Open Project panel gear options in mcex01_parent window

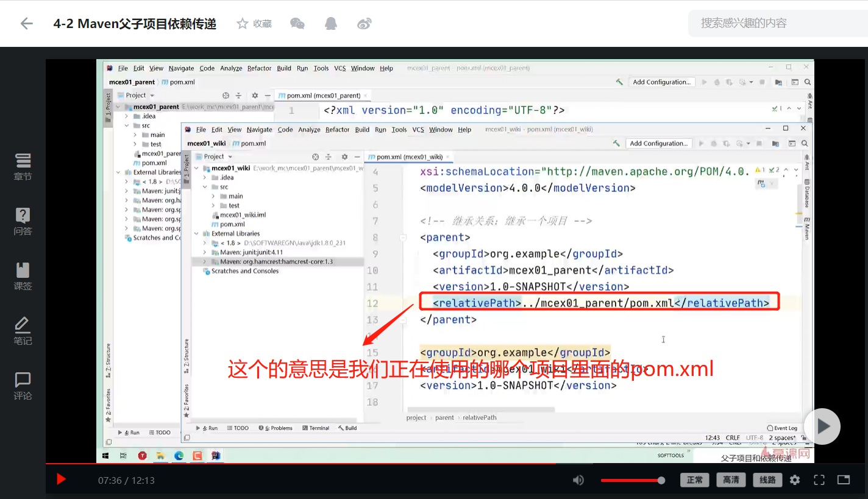pos(255,95)
